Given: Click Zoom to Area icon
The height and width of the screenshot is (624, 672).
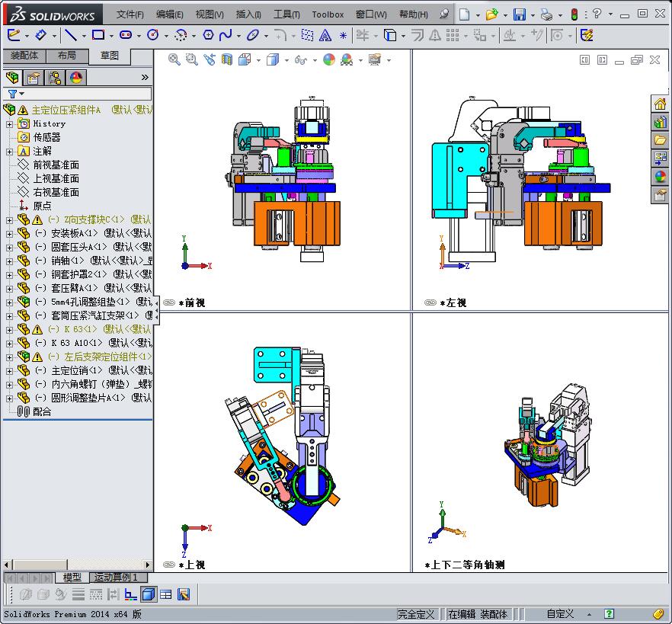Looking at the screenshot, I should point(191,59).
